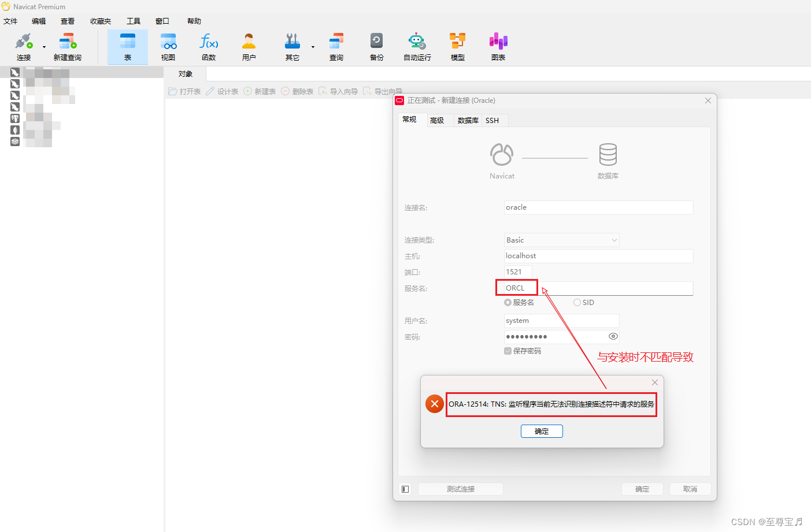Click the Connection (连接) toolbar icon
The width and height of the screenshot is (811, 532).
tap(24, 47)
